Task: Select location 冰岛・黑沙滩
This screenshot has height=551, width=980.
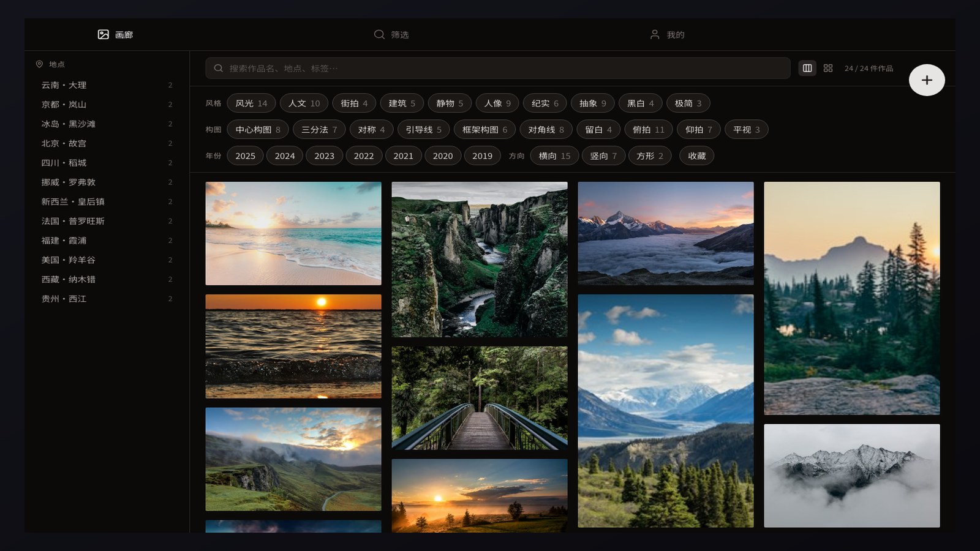Action: pyautogui.click(x=107, y=124)
